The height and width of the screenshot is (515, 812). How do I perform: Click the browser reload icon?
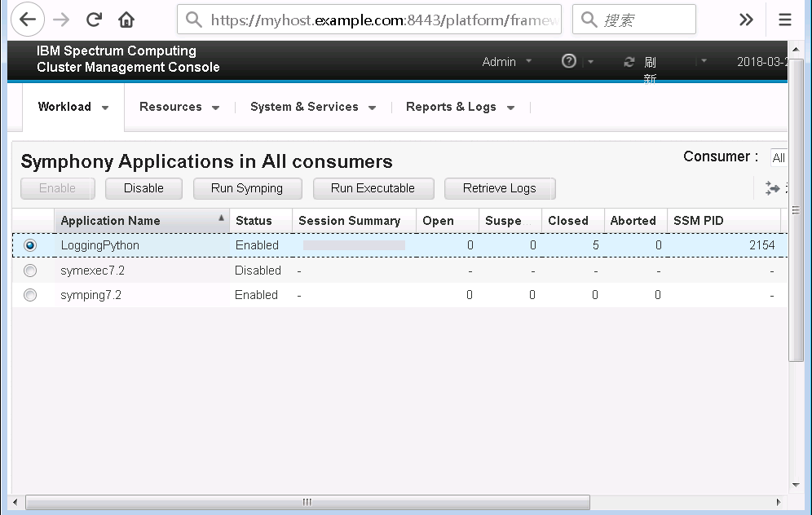(95, 20)
